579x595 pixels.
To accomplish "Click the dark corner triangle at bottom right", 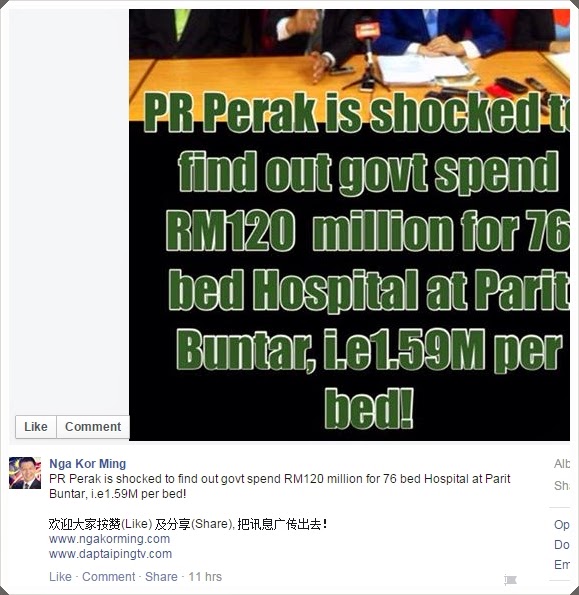I will coord(574,590).
